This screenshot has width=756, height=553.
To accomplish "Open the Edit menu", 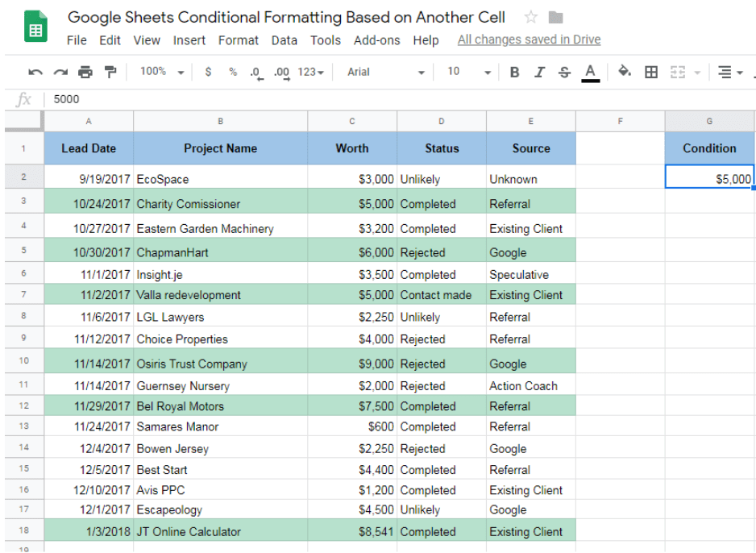I will click(x=110, y=40).
